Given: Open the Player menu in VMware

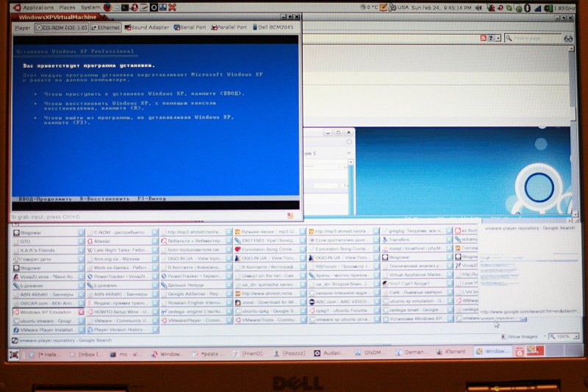Looking at the screenshot, I should tap(22, 28).
